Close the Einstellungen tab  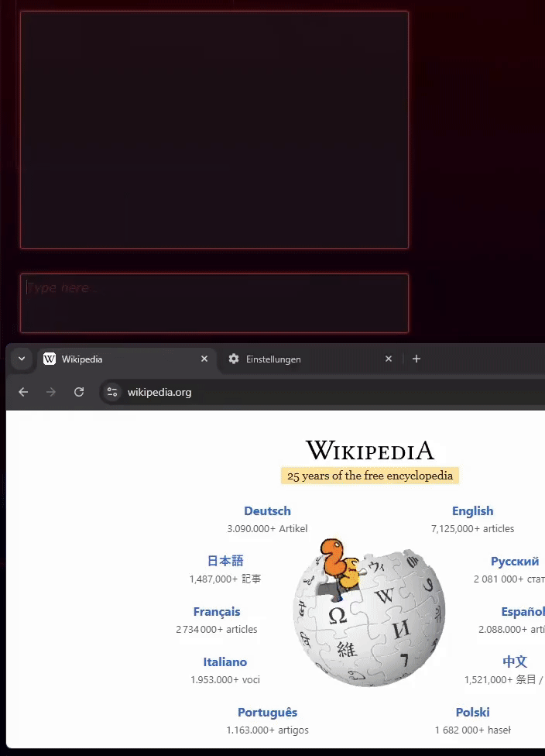389,359
